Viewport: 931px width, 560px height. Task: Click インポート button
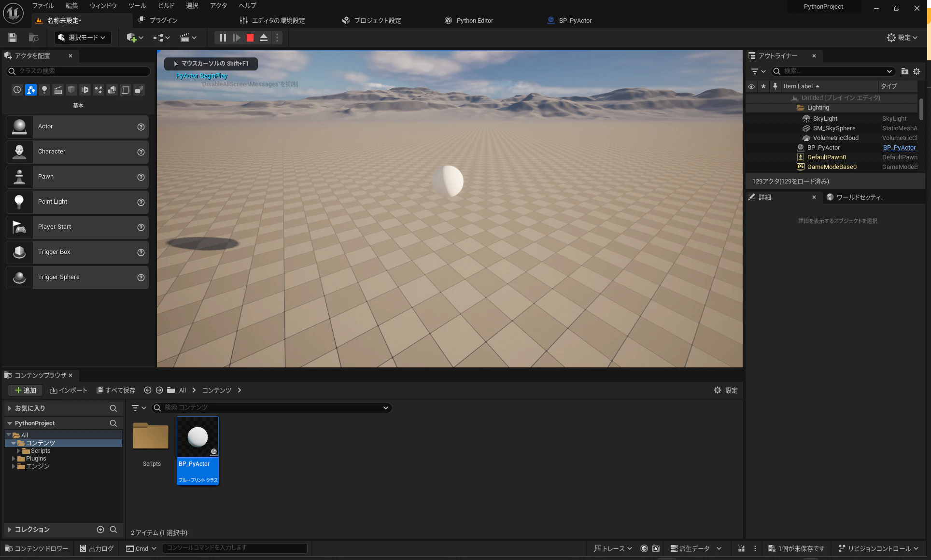click(x=69, y=391)
